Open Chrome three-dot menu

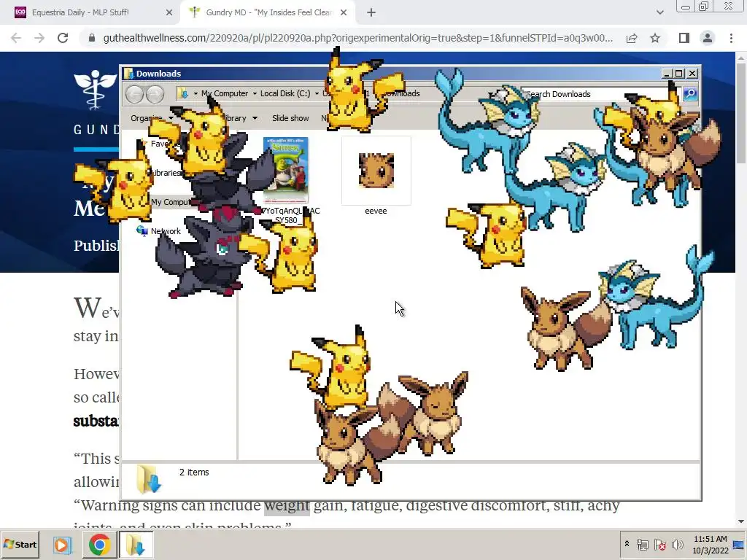731,38
